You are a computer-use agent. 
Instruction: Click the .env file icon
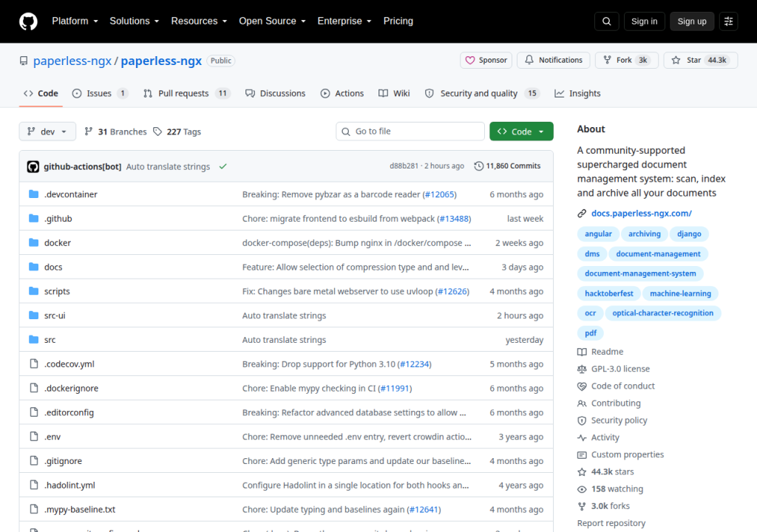[x=34, y=437]
